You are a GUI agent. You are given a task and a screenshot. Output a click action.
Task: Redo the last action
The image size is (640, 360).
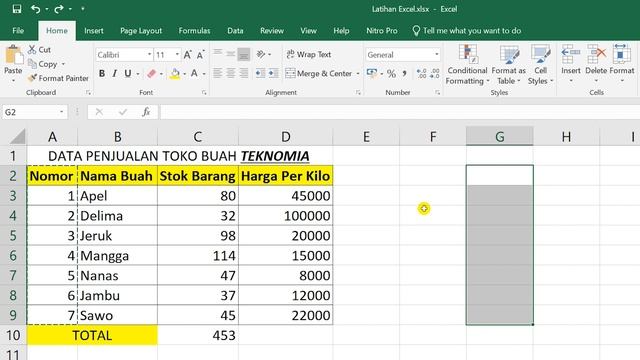pos(59,9)
